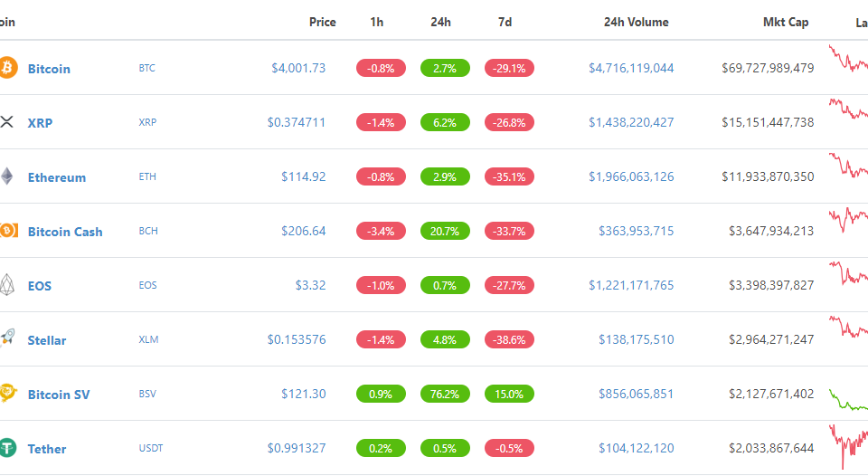Image resolution: width=868 pixels, height=476 pixels.
Task: Click the ETH ticker symbol
Action: coord(147,176)
